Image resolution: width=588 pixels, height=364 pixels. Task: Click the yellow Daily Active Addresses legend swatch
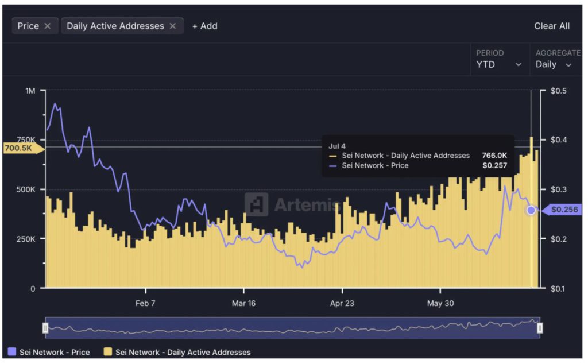(x=107, y=351)
